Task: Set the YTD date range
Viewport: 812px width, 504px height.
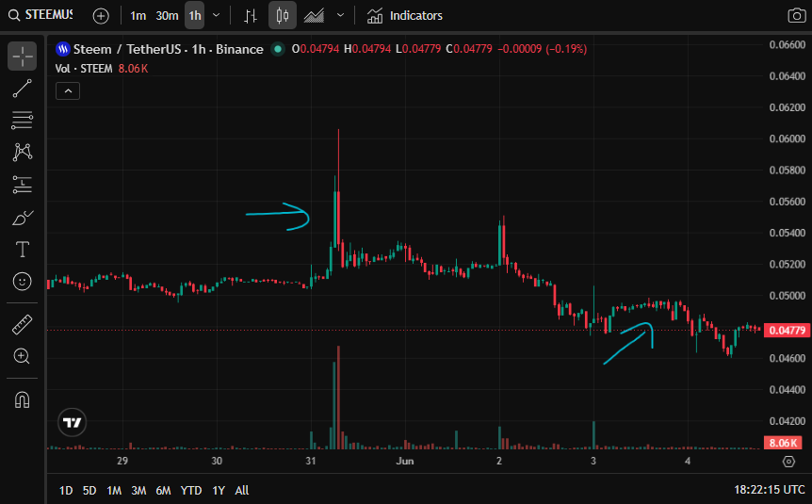Action: click(191, 490)
